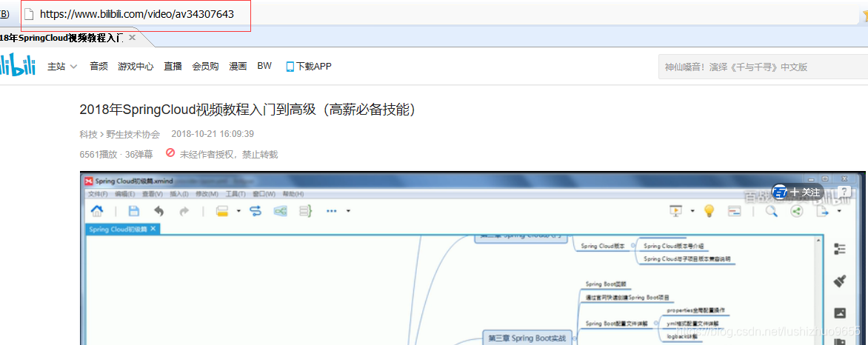The width and height of the screenshot is (868, 345).
Task: Open the XMind format brush panel icon
Action: [x=840, y=281]
